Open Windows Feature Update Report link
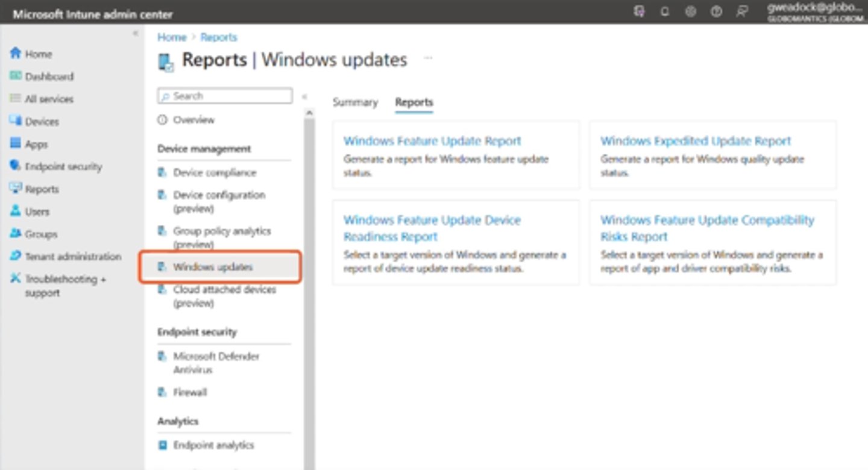 [432, 141]
